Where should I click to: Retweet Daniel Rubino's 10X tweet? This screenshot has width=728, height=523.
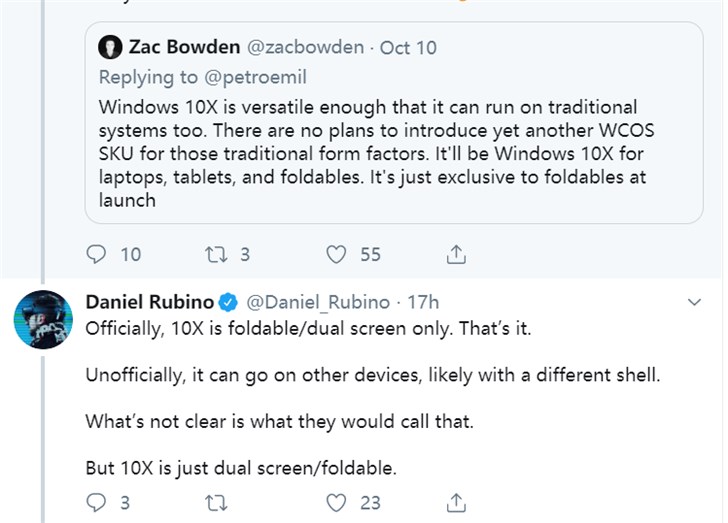tap(217, 503)
